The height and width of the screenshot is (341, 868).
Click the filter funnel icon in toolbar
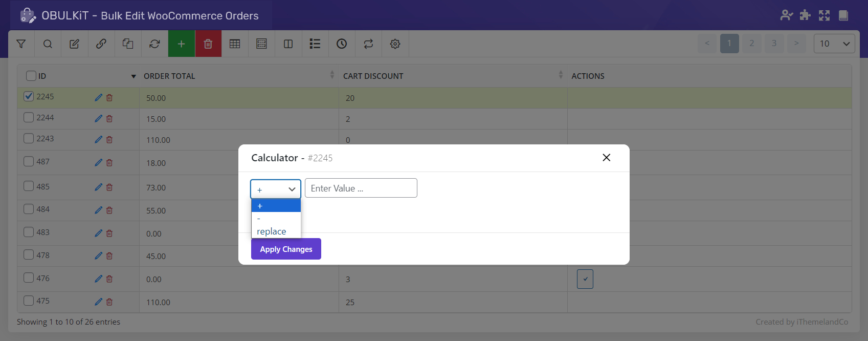coord(21,44)
